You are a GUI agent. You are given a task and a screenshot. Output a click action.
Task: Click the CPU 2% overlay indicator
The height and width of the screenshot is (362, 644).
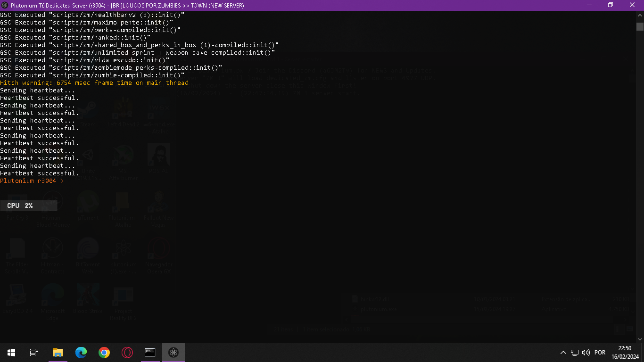[29, 206]
